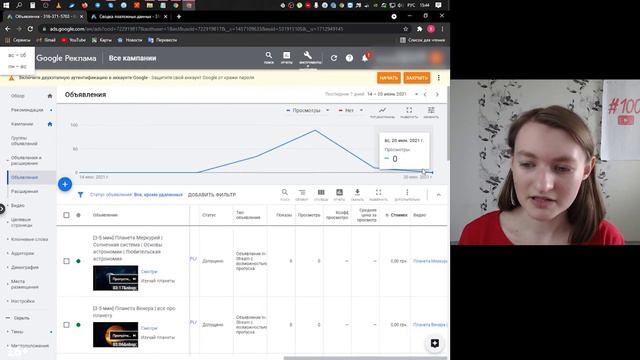Tick the select-all ads header checkbox
This screenshot has width=640, height=360.
pos(67,215)
